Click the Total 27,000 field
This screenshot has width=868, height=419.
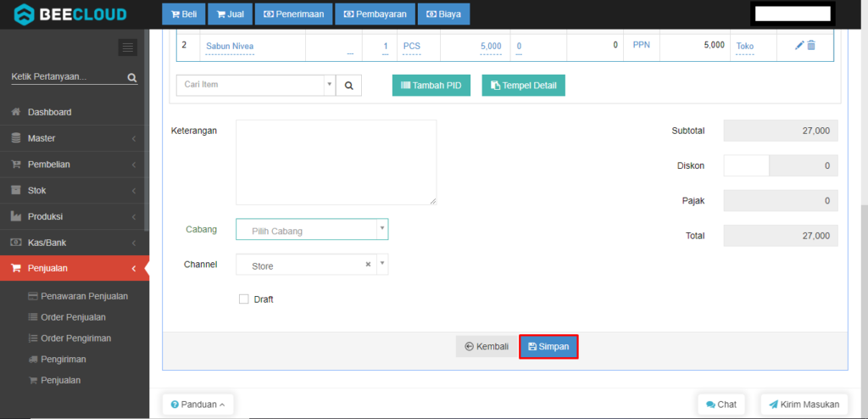coord(781,236)
